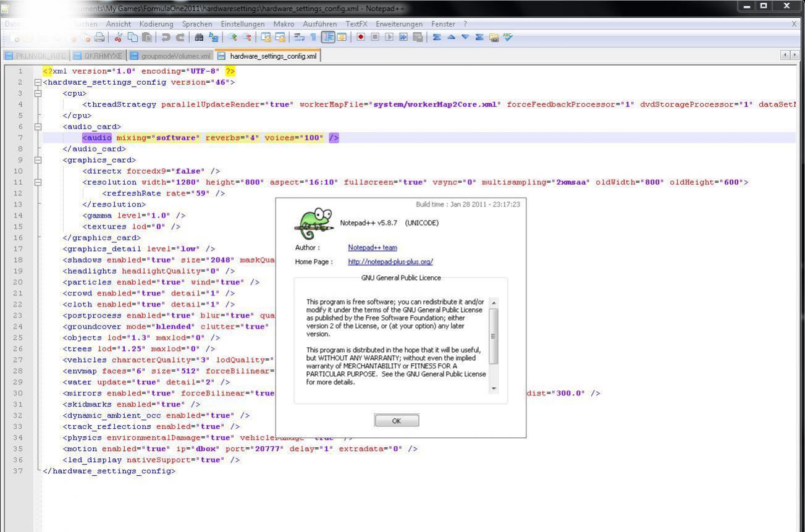Open the Fenster menu

(443, 23)
